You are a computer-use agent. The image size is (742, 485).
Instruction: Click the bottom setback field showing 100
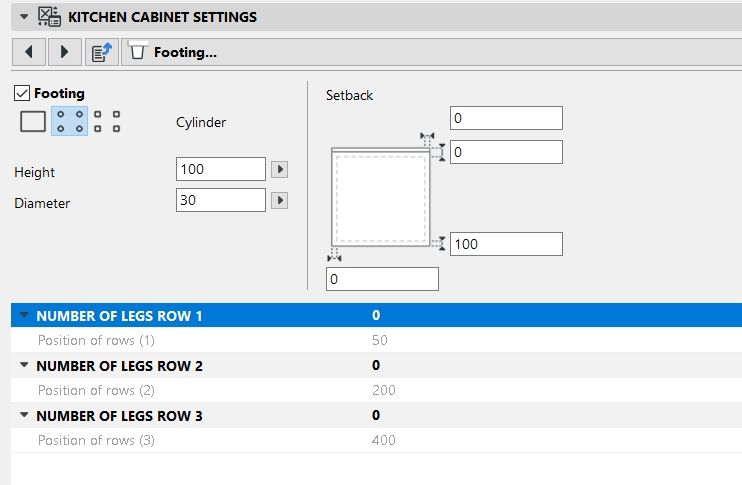(505, 244)
